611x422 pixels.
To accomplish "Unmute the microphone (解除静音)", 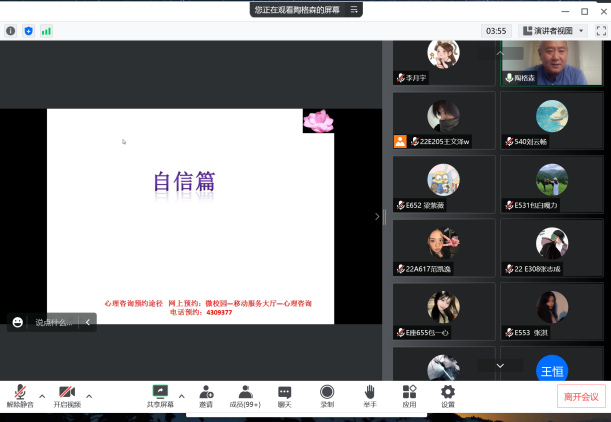I will tap(19, 394).
